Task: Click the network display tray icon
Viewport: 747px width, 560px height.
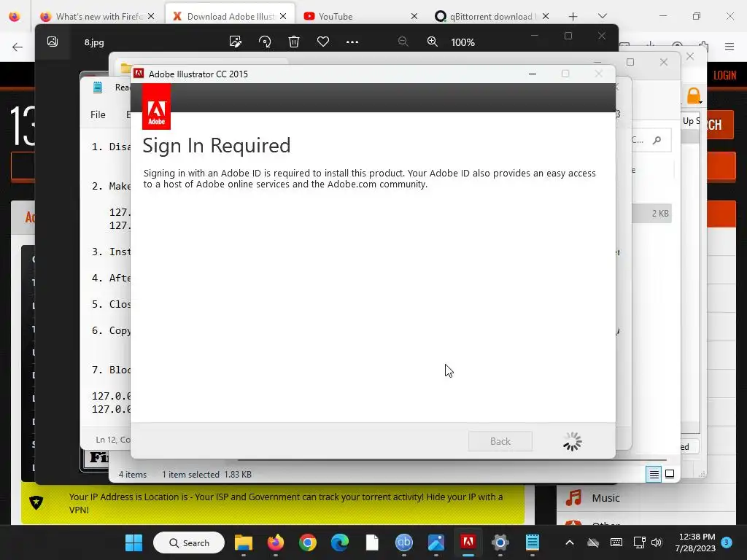Action: (639, 542)
